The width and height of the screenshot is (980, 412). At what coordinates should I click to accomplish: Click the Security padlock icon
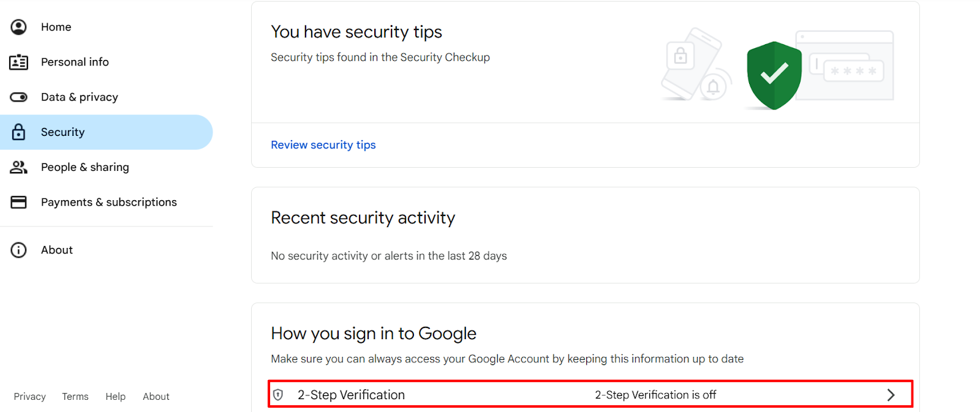coord(19,132)
